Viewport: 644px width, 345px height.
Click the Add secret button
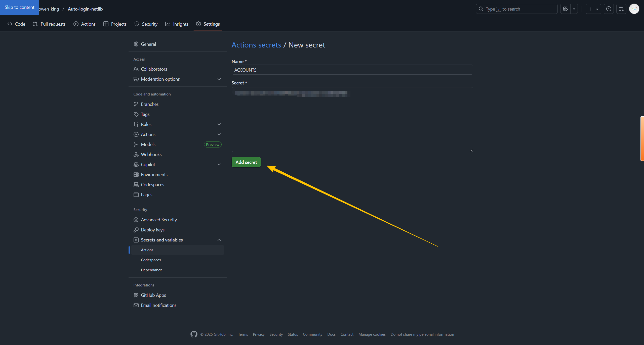246,162
